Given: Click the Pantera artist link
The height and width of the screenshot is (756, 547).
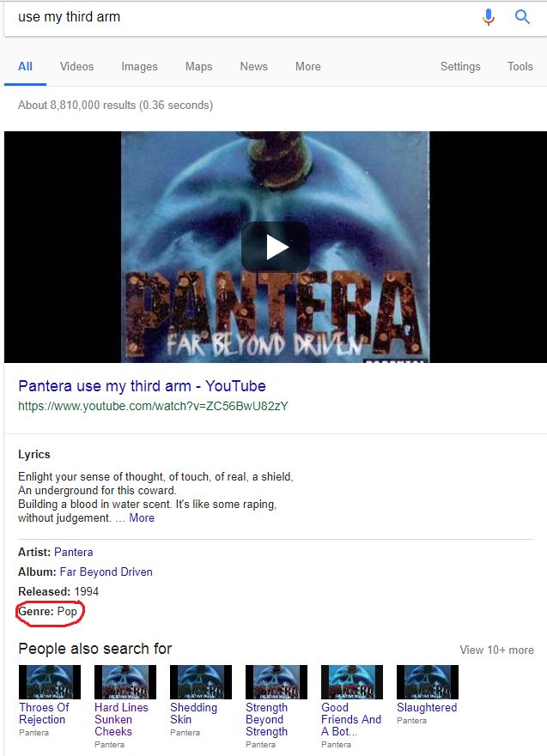Looking at the screenshot, I should (73, 552).
